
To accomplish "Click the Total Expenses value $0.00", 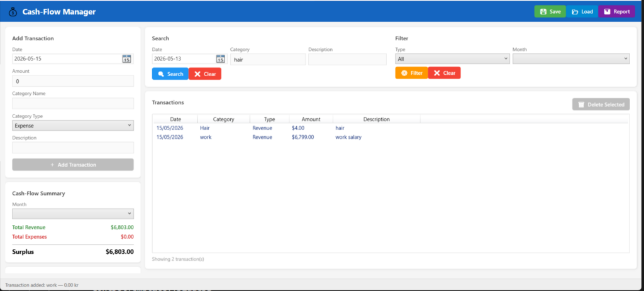I will click(x=127, y=237).
